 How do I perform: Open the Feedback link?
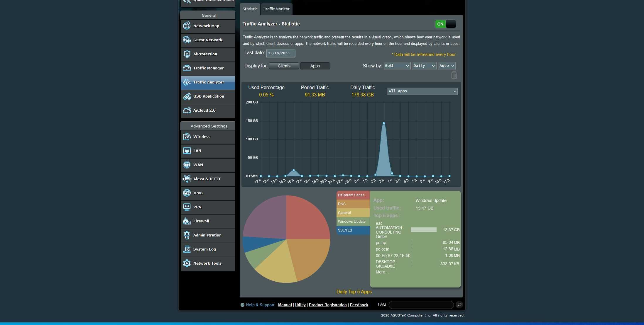(x=359, y=305)
